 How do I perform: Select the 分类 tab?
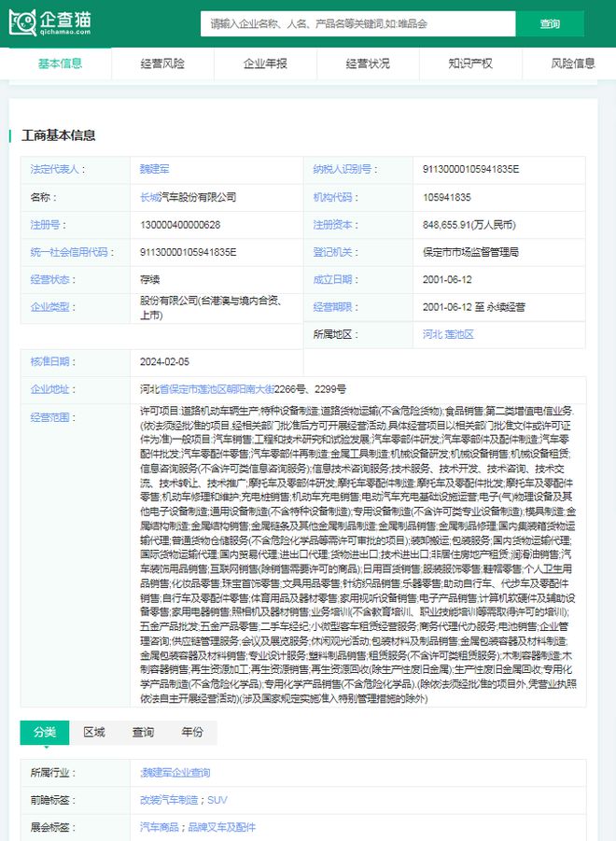tap(45, 732)
